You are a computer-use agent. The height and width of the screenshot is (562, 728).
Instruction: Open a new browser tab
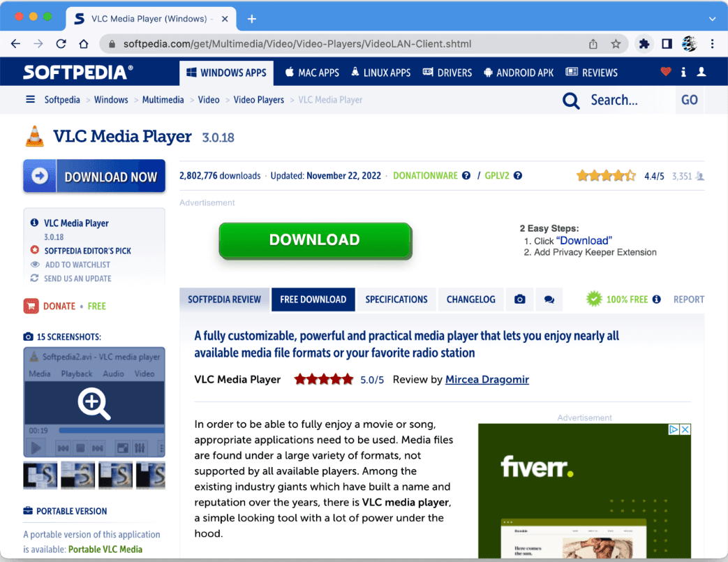click(252, 19)
